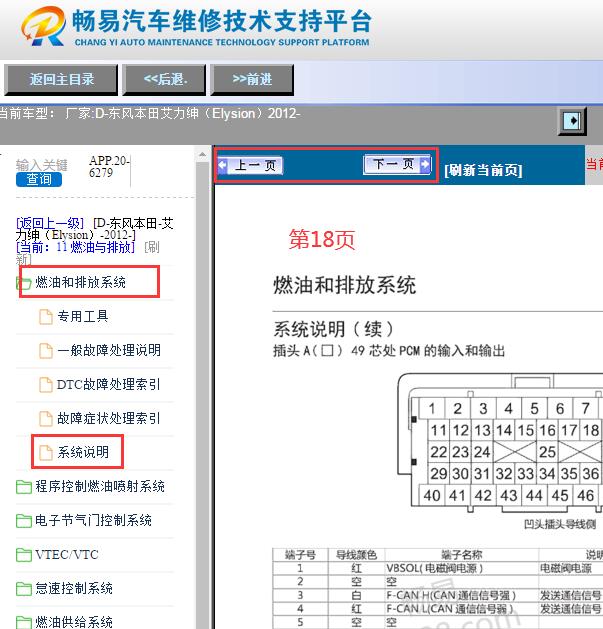Expand the 燃油和排放系统 folder
The height and width of the screenshot is (629, 603).
click(x=80, y=282)
